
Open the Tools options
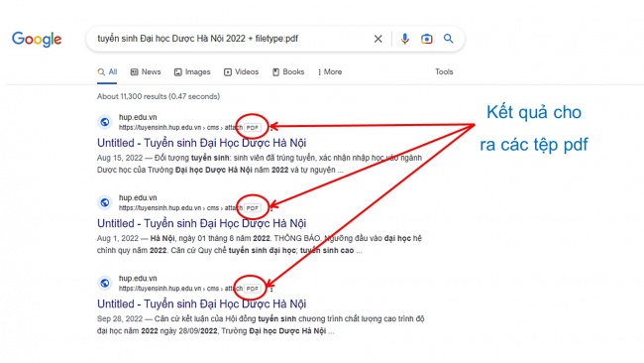(444, 72)
